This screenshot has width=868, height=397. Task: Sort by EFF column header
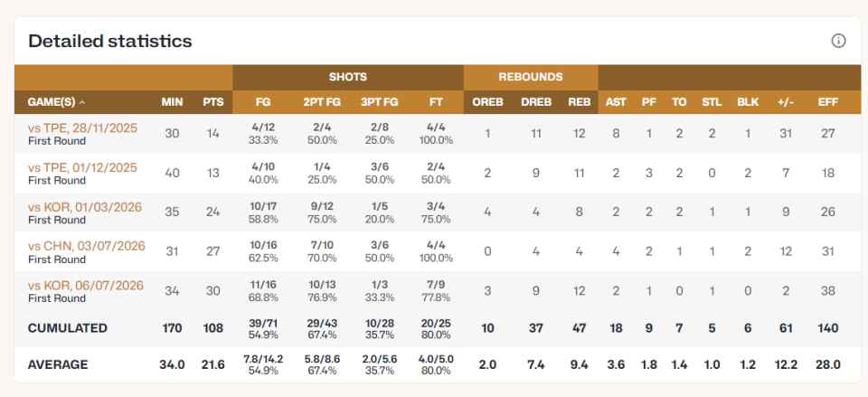827,102
